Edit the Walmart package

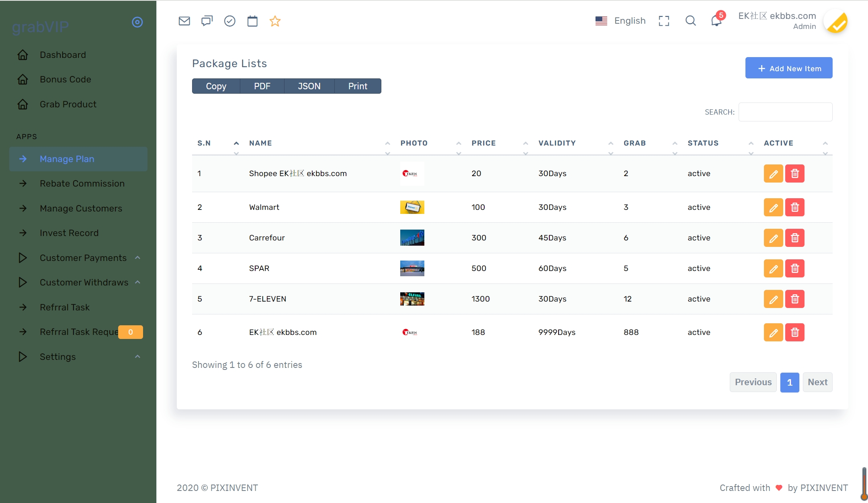tap(773, 207)
